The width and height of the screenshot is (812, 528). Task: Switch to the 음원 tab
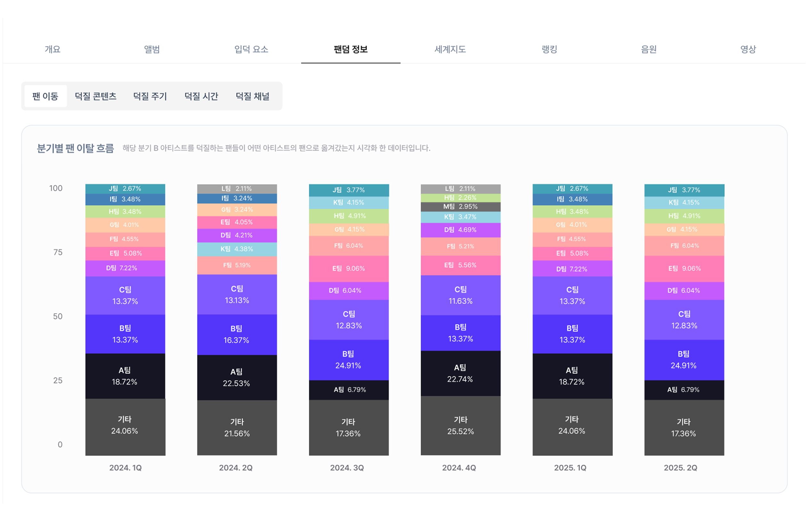(648, 49)
